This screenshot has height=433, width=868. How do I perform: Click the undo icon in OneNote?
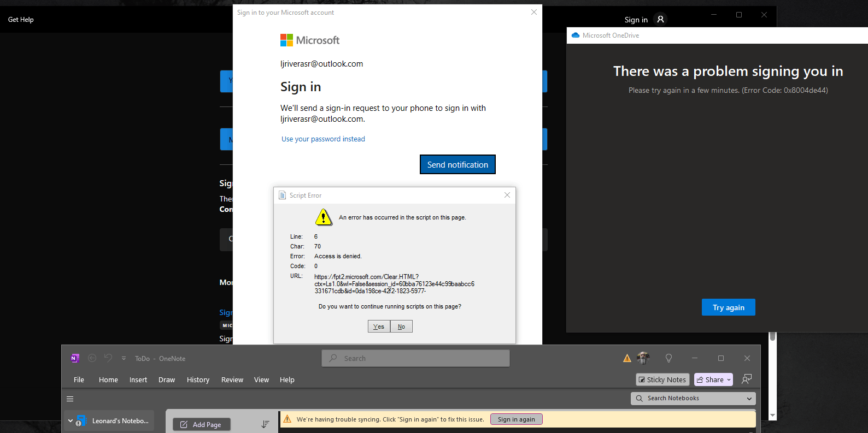pyautogui.click(x=108, y=358)
